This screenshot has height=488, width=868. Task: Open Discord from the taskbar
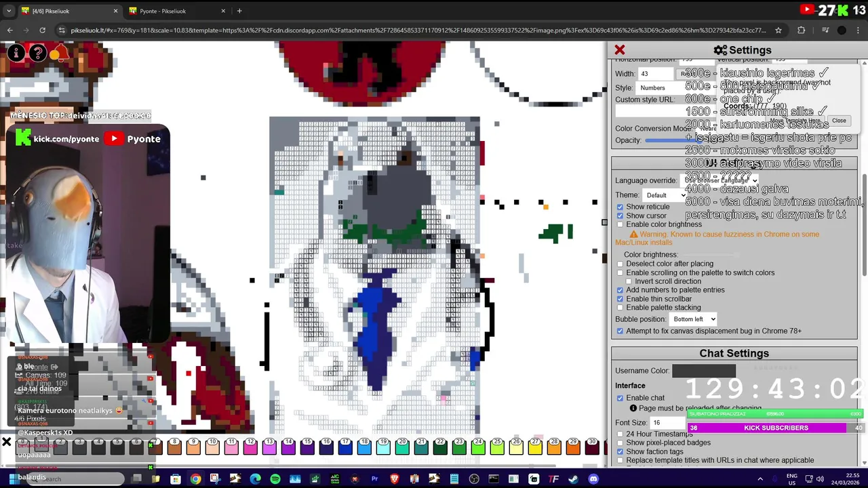pyautogui.click(x=593, y=479)
